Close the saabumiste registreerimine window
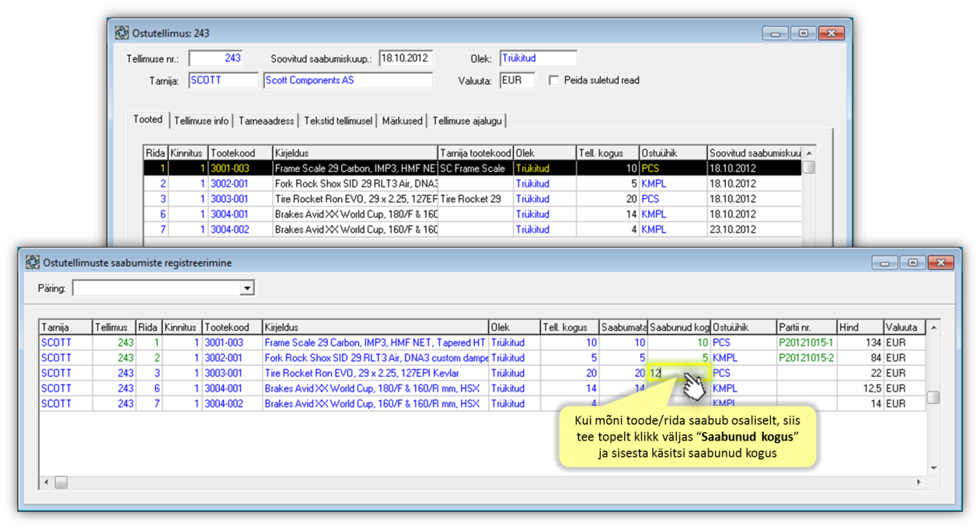 [941, 263]
